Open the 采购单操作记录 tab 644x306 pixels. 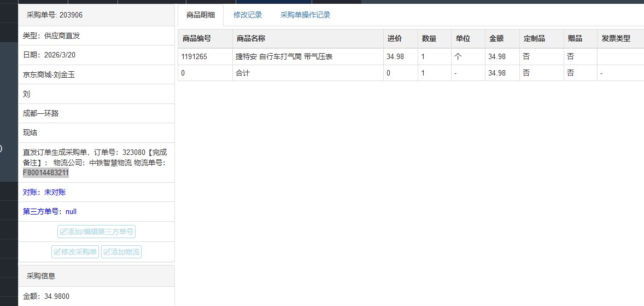coord(305,15)
